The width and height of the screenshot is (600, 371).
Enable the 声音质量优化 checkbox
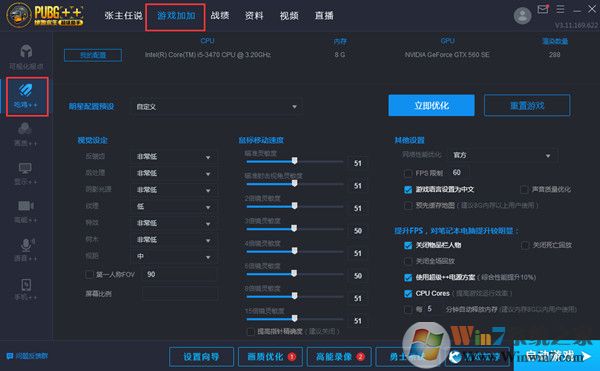(524, 189)
